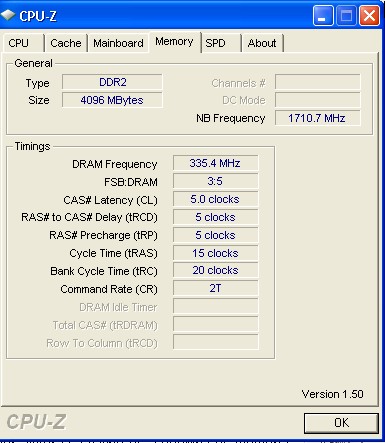Click the memory Type field showing DDR2

click(x=112, y=82)
